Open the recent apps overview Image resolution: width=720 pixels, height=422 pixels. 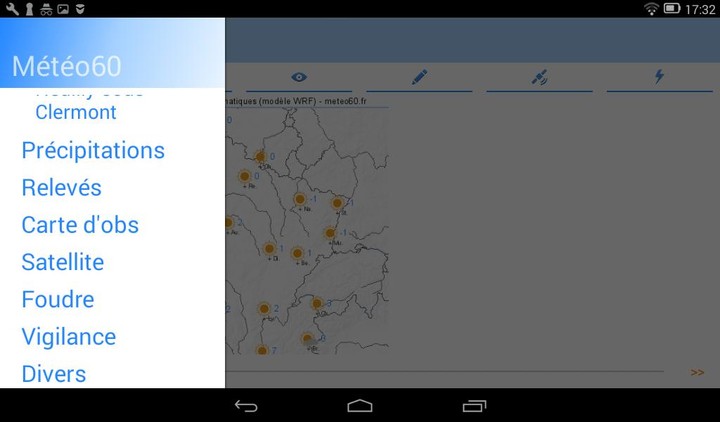[x=474, y=405]
